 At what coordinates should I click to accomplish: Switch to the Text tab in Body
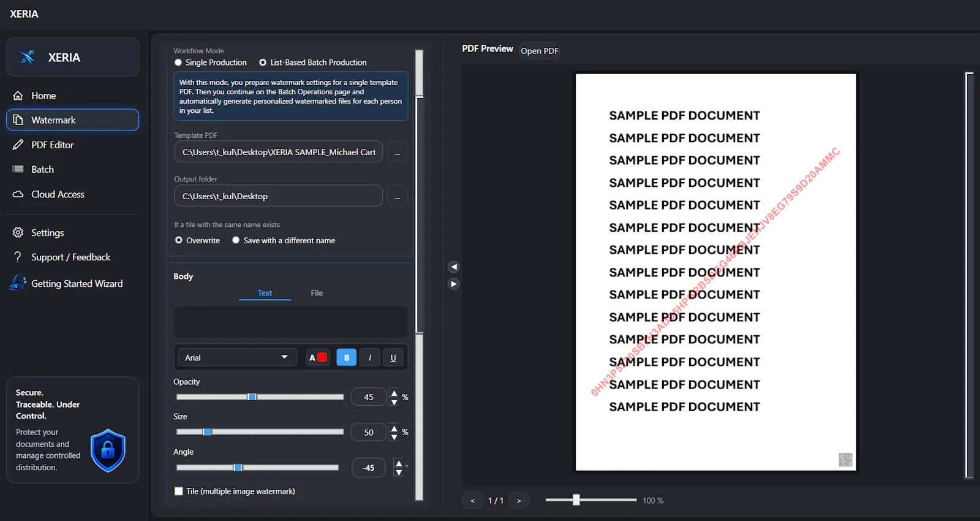pyautogui.click(x=265, y=293)
